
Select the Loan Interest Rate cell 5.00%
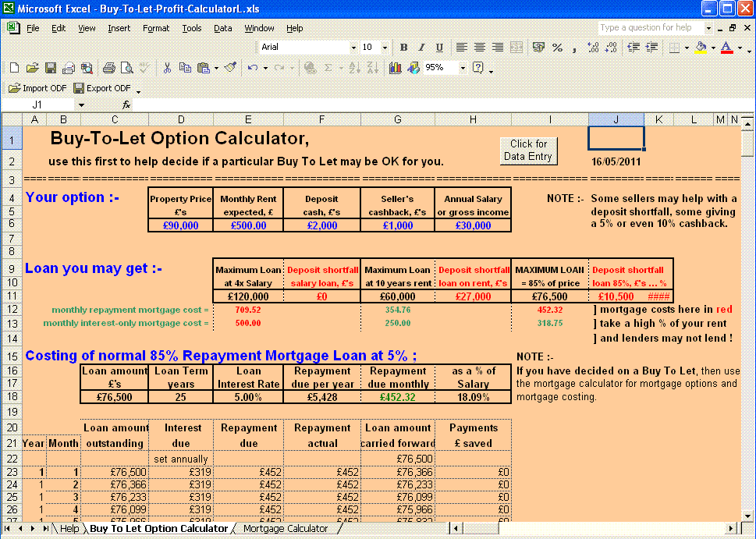pyautogui.click(x=248, y=397)
